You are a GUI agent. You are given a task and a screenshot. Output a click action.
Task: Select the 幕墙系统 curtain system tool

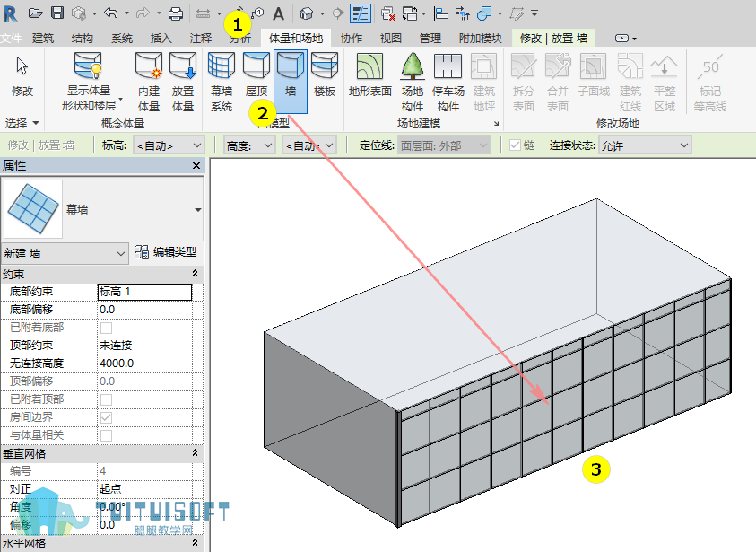pyautogui.click(x=222, y=82)
